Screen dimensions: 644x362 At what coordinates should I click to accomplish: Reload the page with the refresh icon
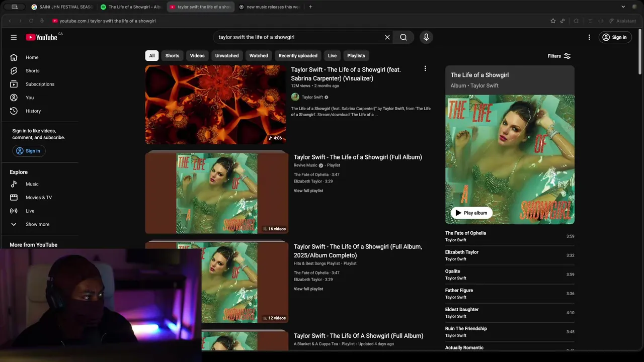31,21
